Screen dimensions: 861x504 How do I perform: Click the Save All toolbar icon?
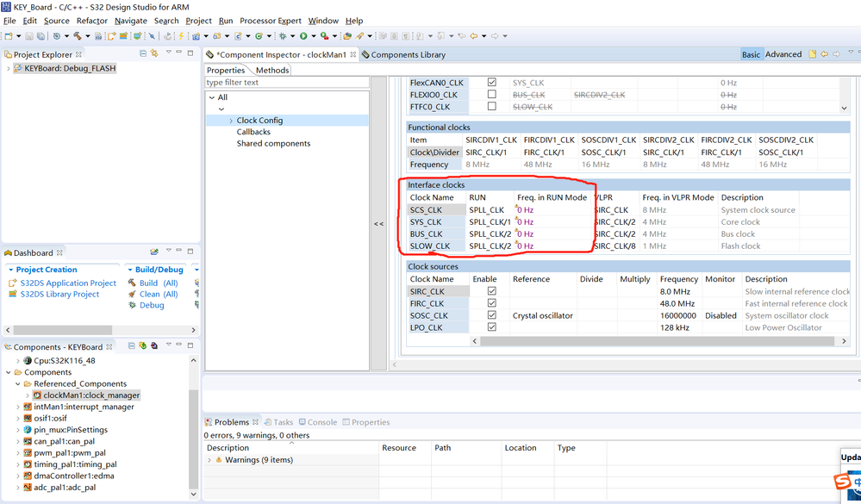(41, 36)
